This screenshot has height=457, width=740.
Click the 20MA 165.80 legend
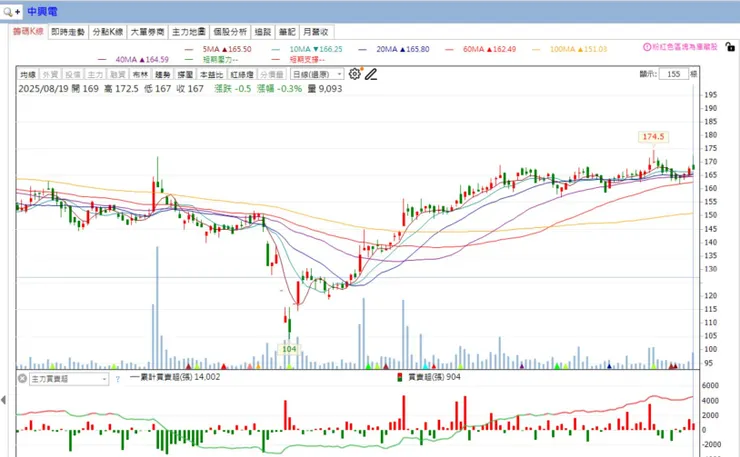coord(395,49)
